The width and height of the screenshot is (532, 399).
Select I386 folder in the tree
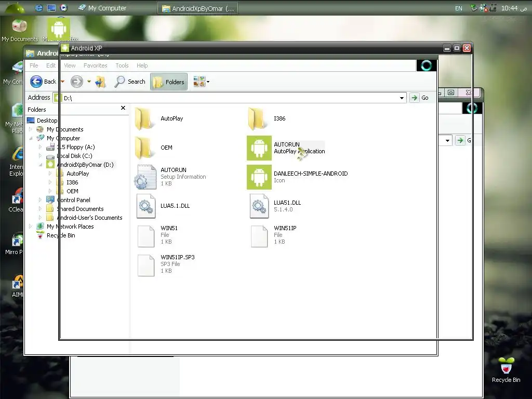72,182
